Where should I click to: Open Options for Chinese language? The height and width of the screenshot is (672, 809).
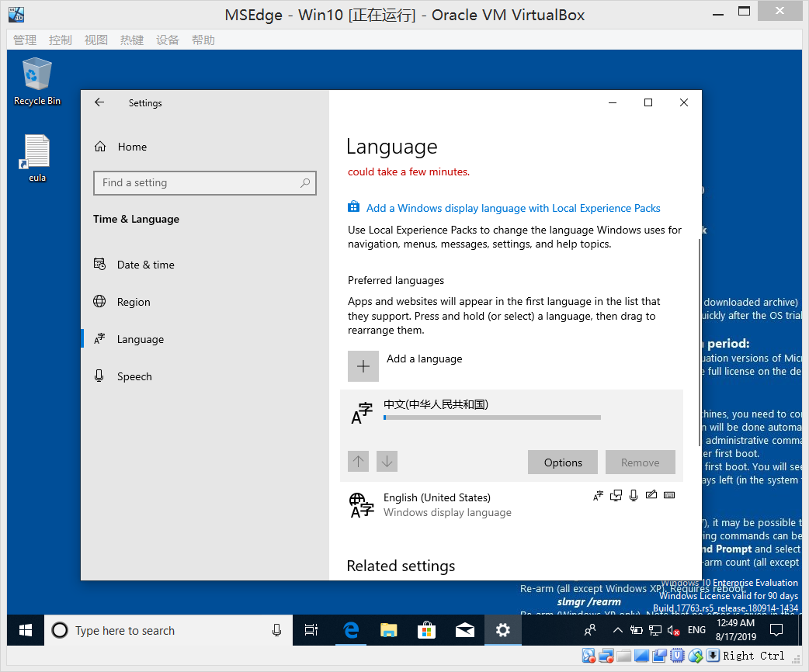pyautogui.click(x=563, y=462)
